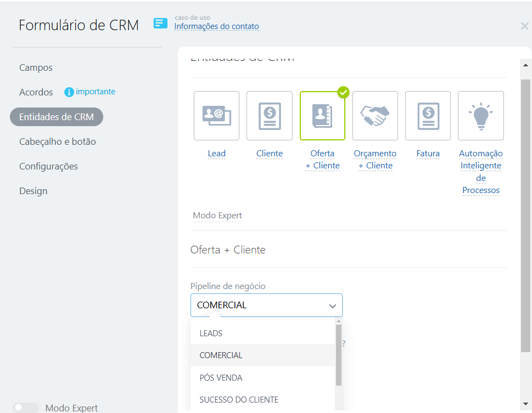Click the importante info icon
Viewport: 532px width, 413px height.
(x=69, y=92)
